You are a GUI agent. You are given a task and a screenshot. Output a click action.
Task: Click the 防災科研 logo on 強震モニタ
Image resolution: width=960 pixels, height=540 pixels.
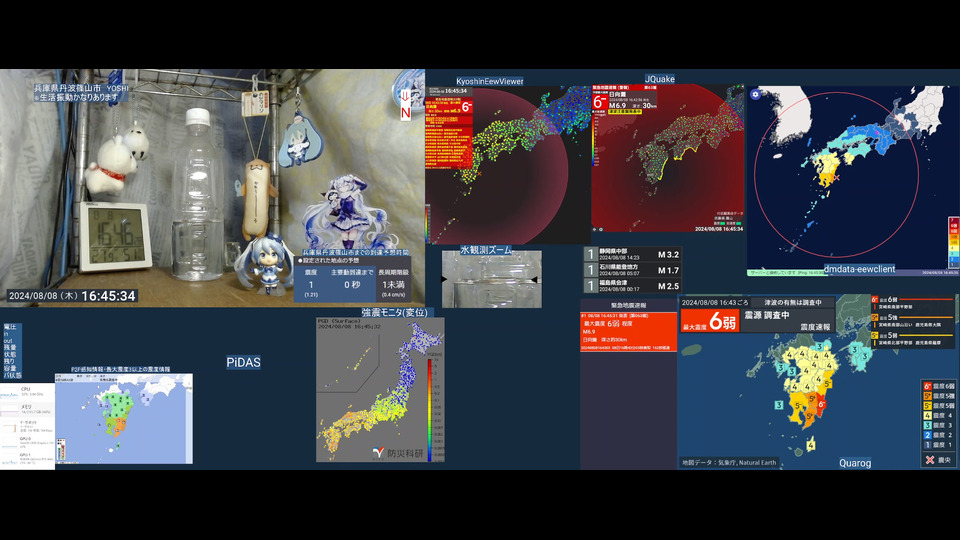click(x=398, y=453)
